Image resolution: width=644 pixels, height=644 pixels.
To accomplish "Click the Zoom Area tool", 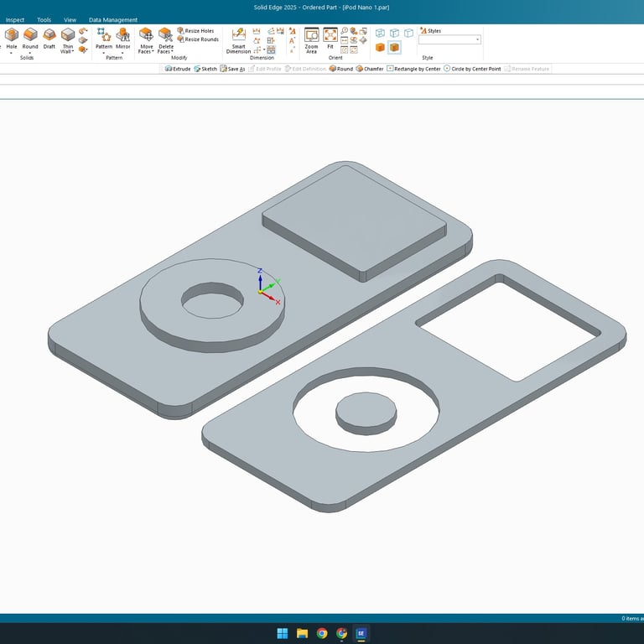I will click(311, 40).
